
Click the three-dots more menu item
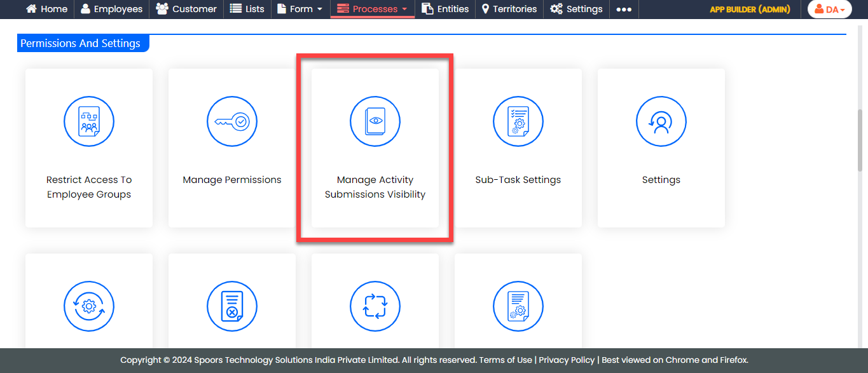point(624,9)
